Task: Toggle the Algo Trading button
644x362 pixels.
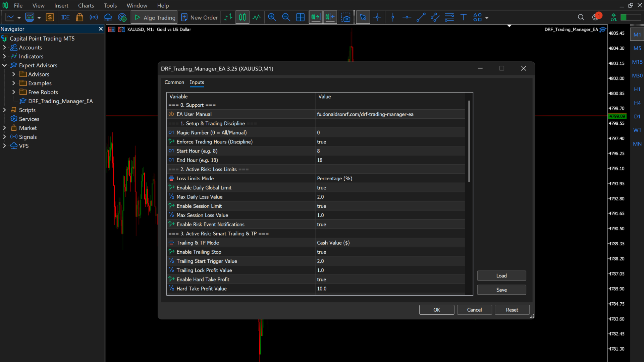Action: coord(155,17)
